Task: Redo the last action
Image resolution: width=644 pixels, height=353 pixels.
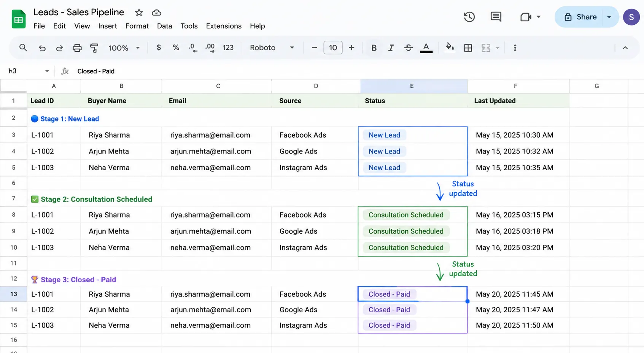Action: click(x=59, y=48)
